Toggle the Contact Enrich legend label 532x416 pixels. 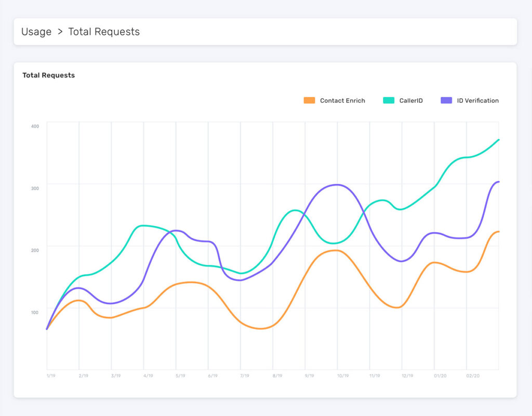tap(342, 101)
